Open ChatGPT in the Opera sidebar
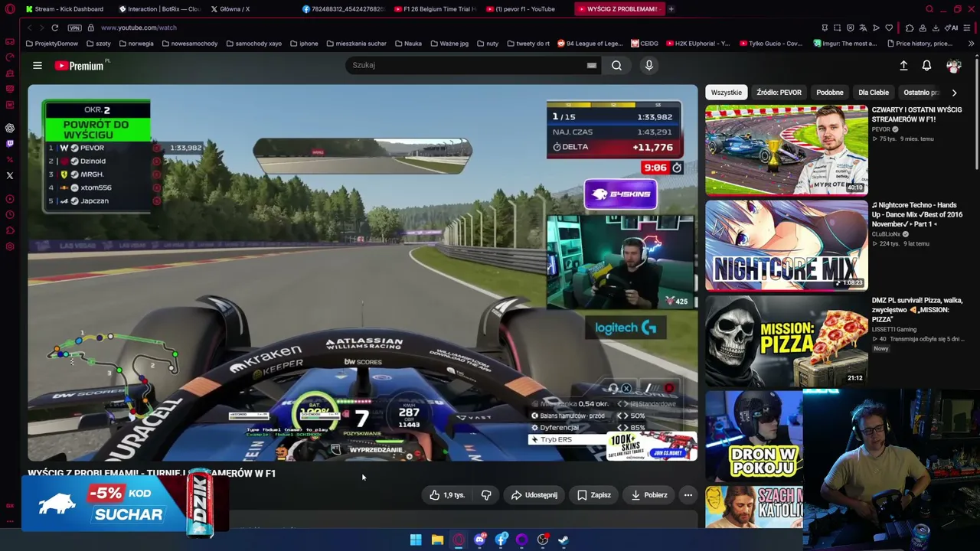Viewport: 980px width, 551px height. pos(10,128)
